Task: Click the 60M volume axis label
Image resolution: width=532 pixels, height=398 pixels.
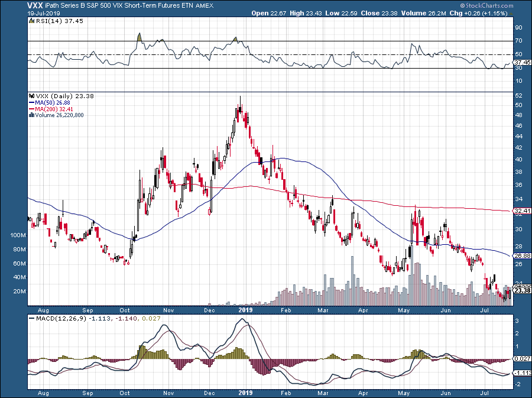Action: pos(20,264)
